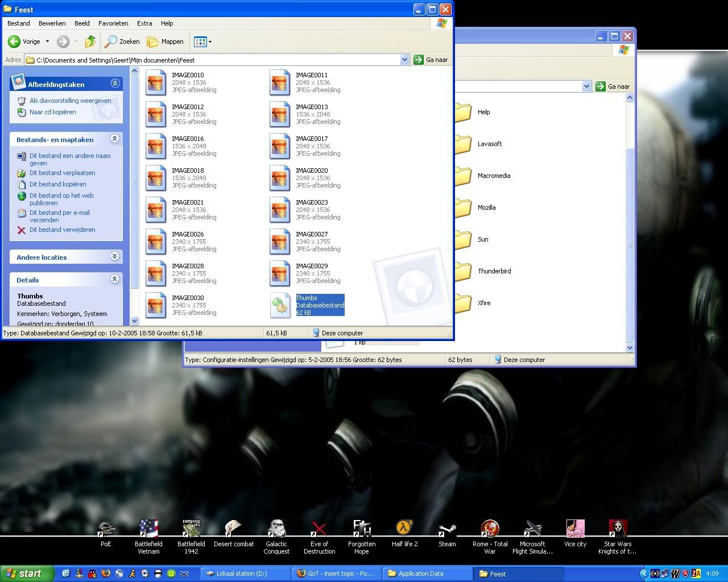Viewport: 728px width, 582px height.
Task: Open Vorige history dropdown arrow
Action: pos(47,41)
